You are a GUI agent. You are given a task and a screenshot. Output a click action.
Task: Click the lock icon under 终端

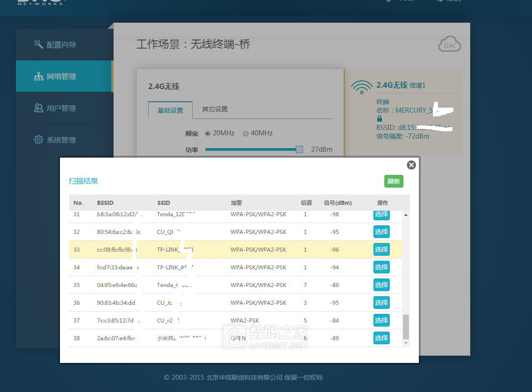click(379, 118)
